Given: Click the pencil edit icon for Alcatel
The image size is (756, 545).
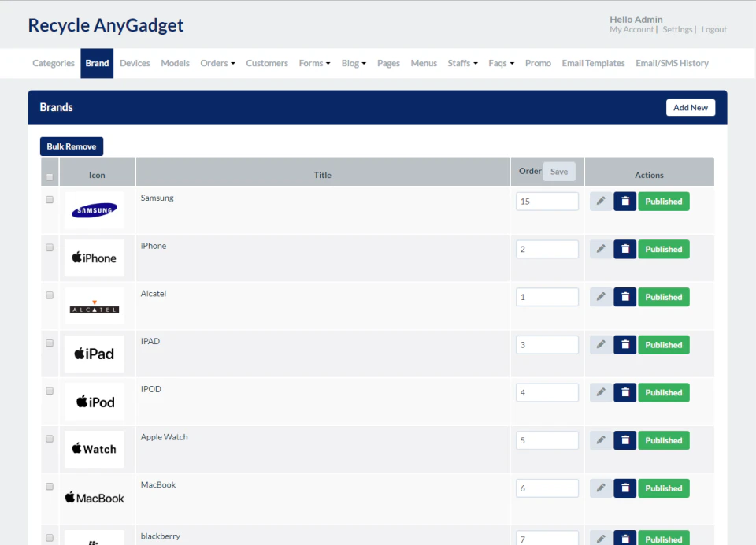Looking at the screenshot, I should tap(601, 297).
